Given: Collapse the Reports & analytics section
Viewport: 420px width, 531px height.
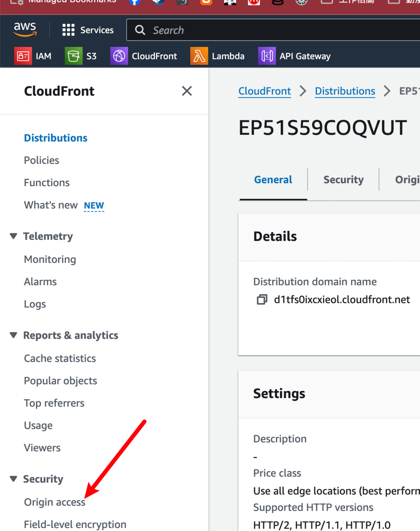Looking at the screenshot, I should (13, 335).
